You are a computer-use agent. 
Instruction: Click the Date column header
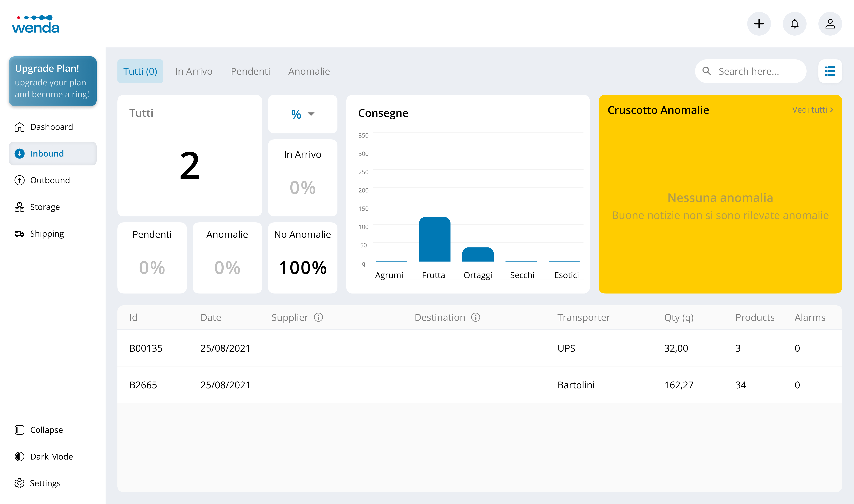pyautogui.click(x=211, y=317)
